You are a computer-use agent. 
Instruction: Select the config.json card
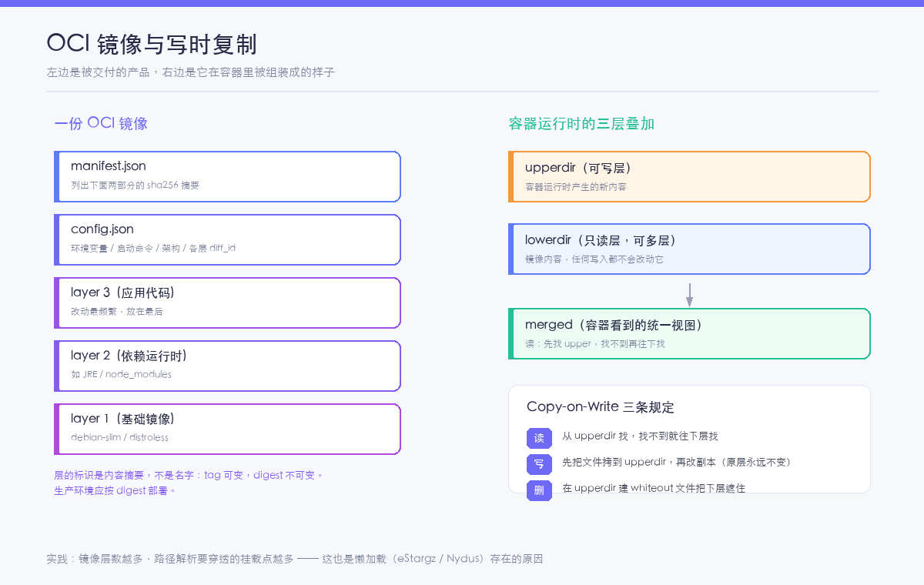click(227, 239)
